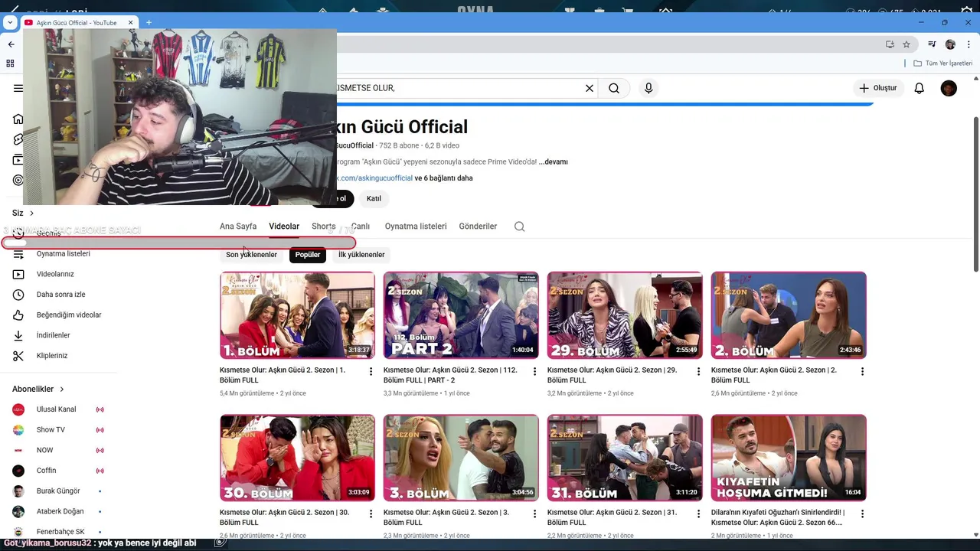Open the Chrome three-dot menu

[x=969, y=44]
